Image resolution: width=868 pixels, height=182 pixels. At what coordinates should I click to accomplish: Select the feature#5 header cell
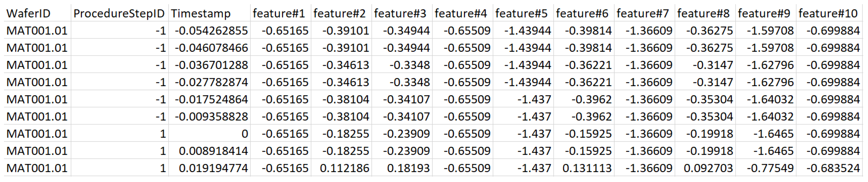pos(523,14)
